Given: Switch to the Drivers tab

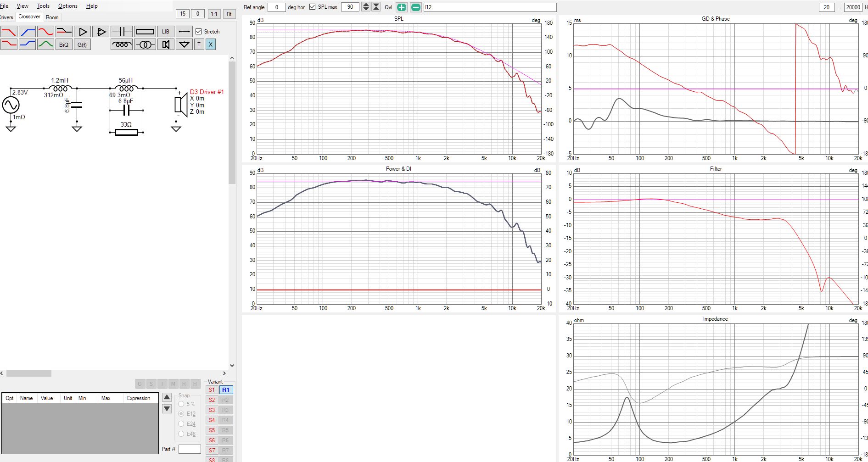Looking at the screenshot, I should tap(6, 17).
